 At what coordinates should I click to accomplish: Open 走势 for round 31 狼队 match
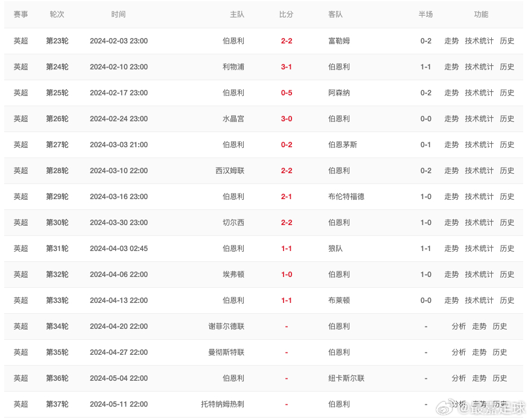[x=451, y=249]
